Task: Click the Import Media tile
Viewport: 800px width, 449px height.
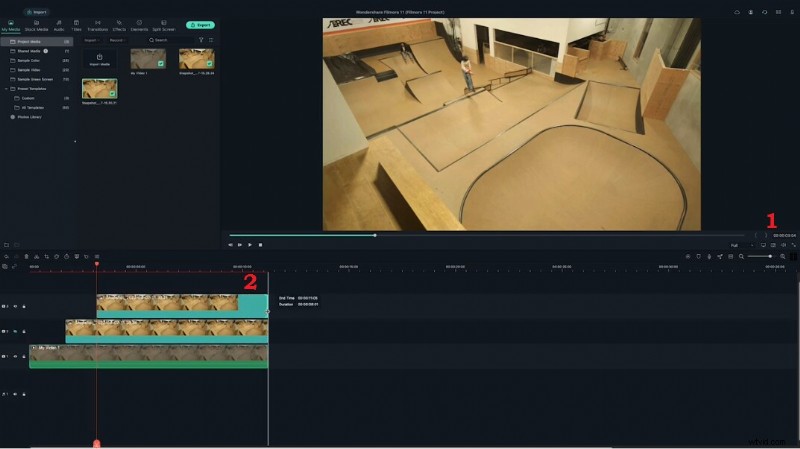Action: point(97,60)
